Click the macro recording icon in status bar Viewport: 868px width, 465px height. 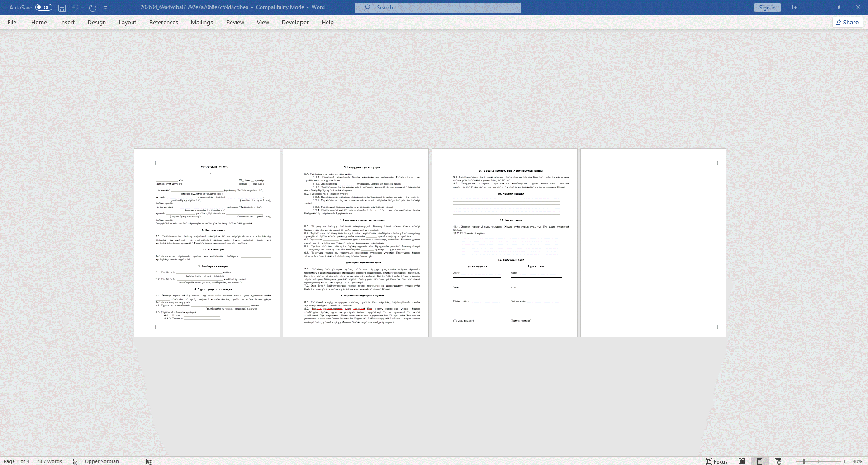pyautogui.click(x=149, y=461)
